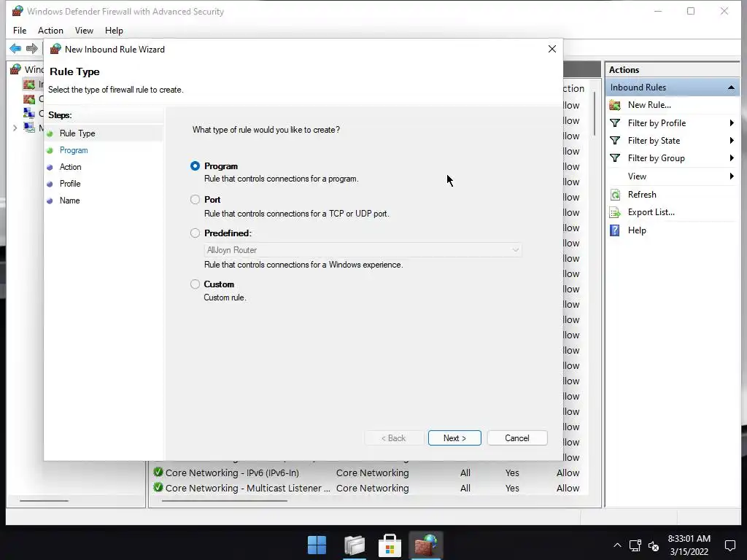Open the Action menu
747x560 pixels.
[50, 31]
